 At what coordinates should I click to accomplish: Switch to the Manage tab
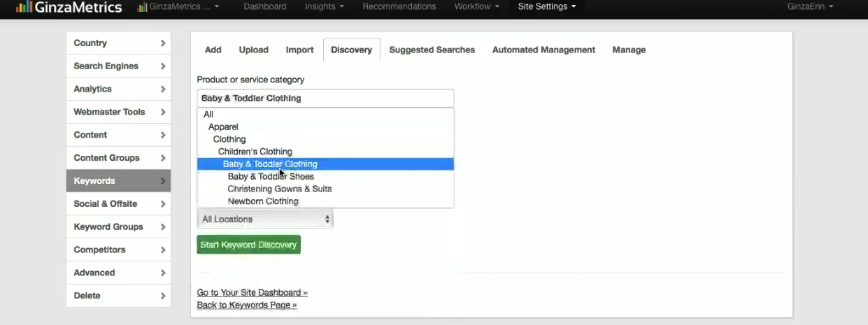pos(629,50)
